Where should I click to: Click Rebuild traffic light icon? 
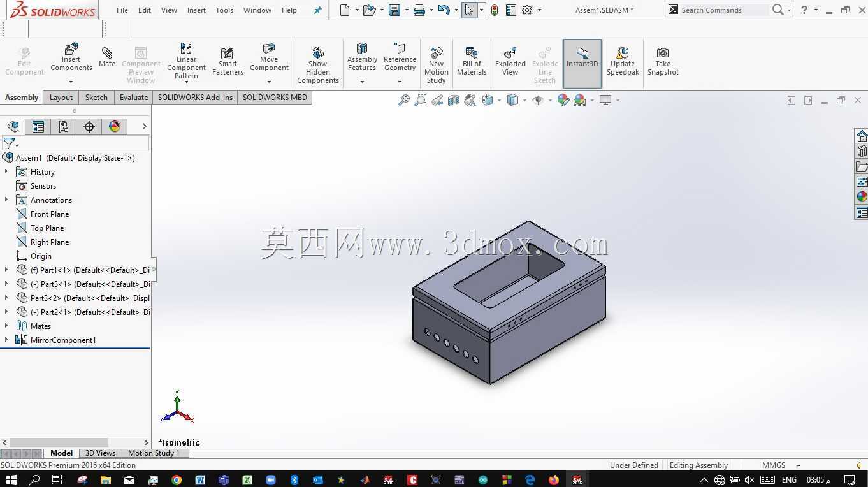(495, 10)
